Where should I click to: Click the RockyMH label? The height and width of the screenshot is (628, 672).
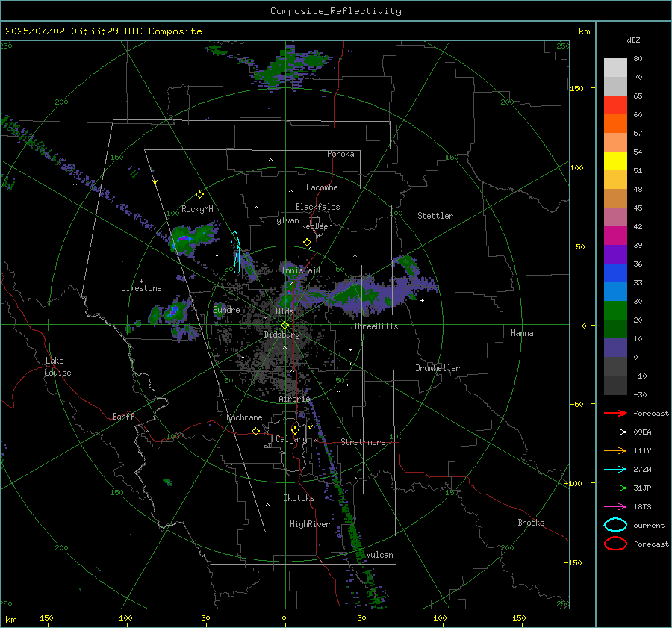(197, 209)
